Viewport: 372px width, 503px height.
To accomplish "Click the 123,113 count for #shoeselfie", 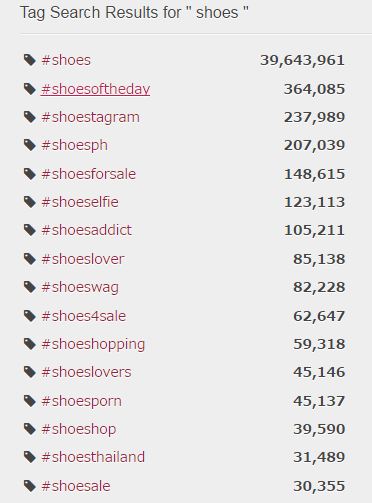I will [314, 202].
